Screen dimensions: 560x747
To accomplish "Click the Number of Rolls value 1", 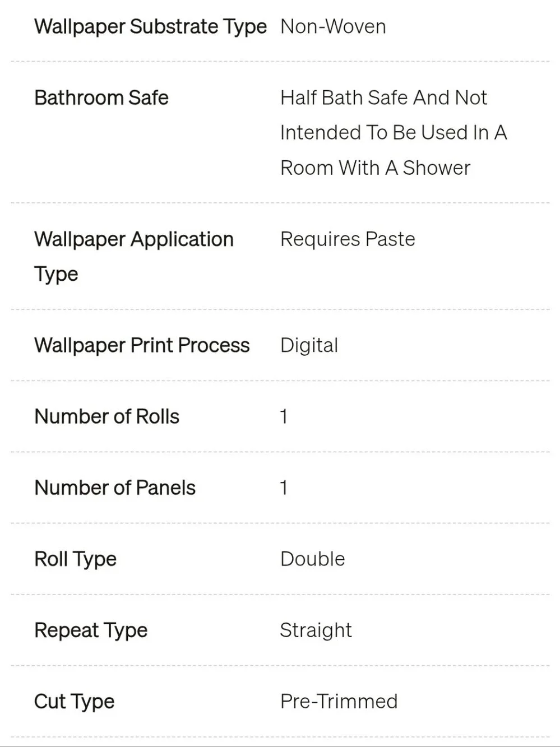I will (x=284, y=416).
